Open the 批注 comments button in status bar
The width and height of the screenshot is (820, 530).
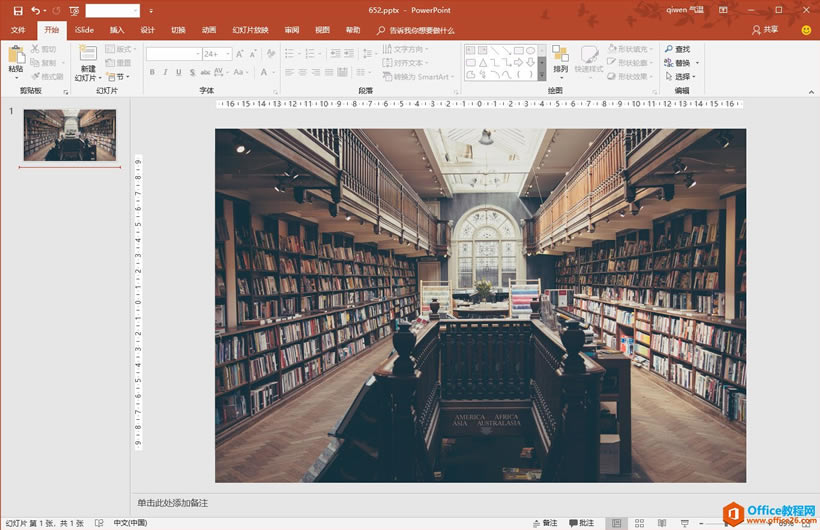(x=582, y=523)
